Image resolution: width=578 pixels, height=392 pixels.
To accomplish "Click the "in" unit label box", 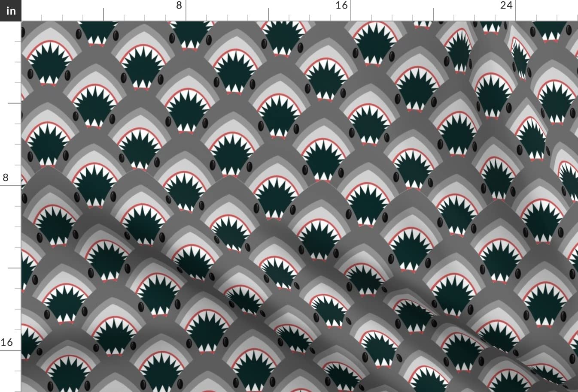I will click(10, 10).
